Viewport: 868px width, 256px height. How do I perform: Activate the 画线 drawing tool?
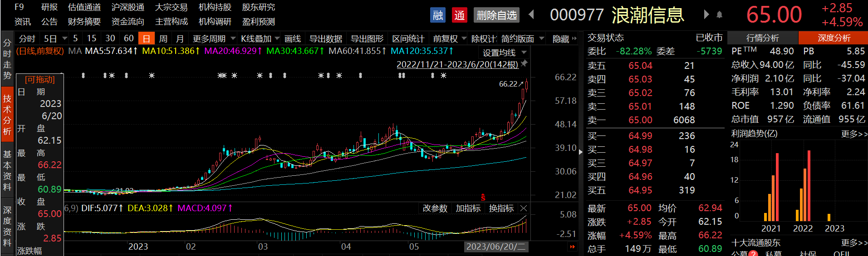pyautogui.click(x=293, y=39)
